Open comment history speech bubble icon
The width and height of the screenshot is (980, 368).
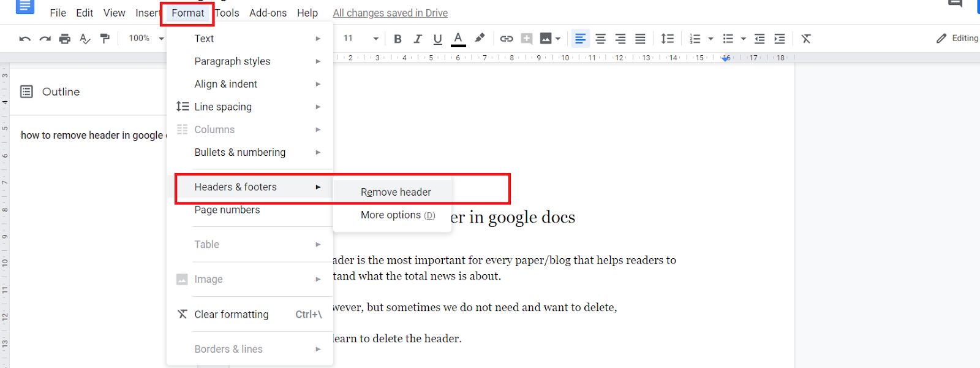[x=956, y=4]
